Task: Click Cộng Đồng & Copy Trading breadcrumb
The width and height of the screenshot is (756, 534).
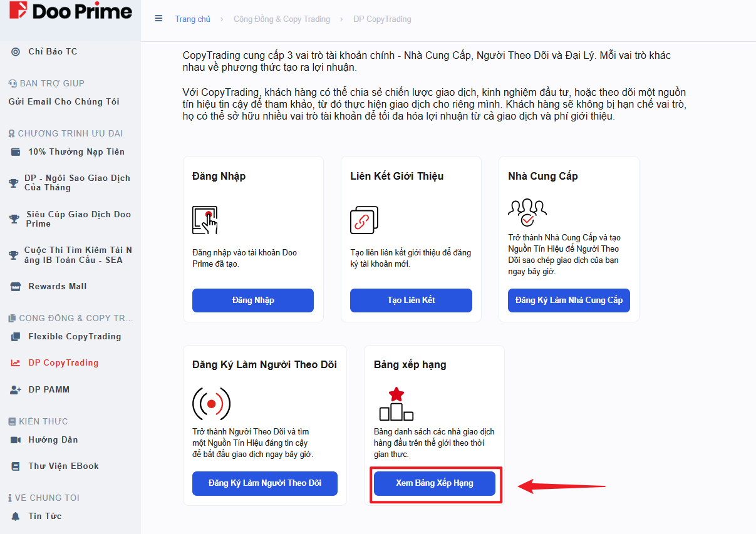Action: (x=282, y=19)
